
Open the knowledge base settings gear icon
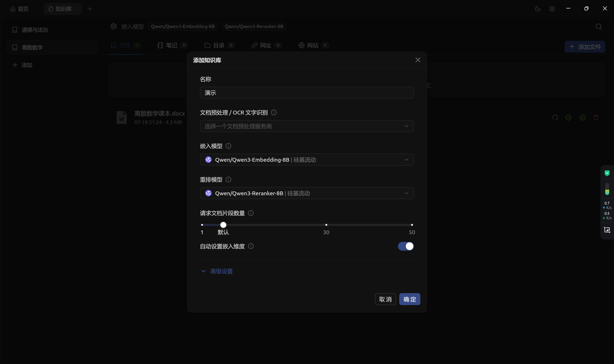[114, 26]
